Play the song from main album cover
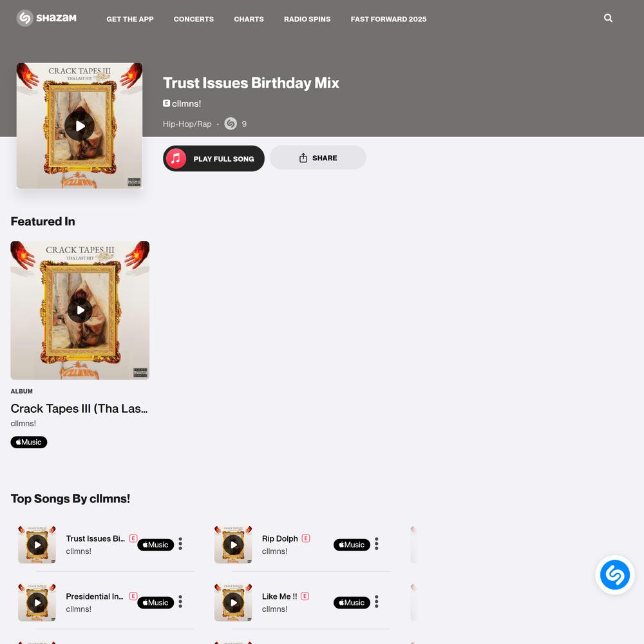 tap(80, 126)
